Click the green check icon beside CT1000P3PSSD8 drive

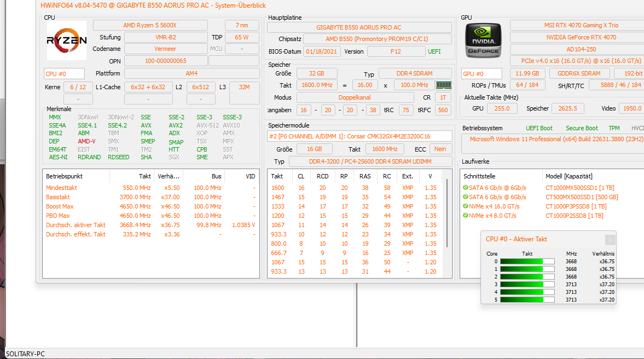[465, 206]
